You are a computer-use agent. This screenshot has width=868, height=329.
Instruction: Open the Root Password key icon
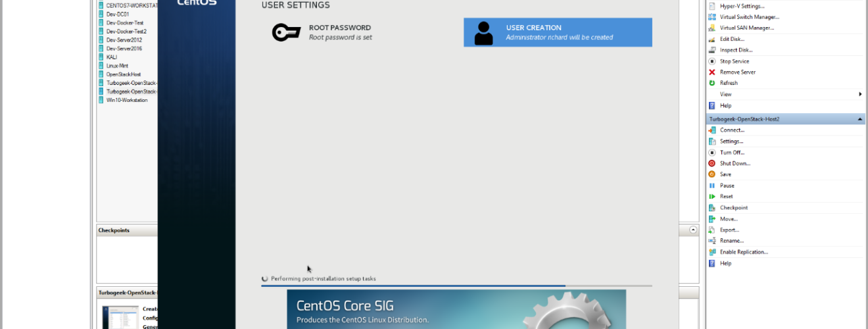[286, 32]
